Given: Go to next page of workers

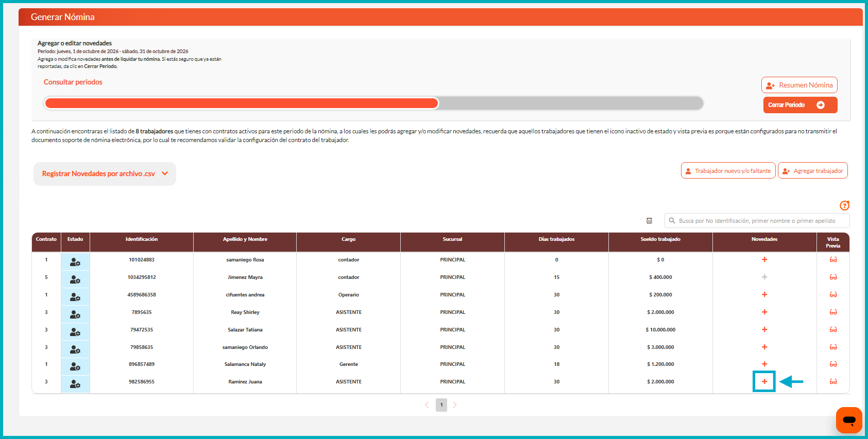Looking at the screenshot, I should tap(455, 405).
